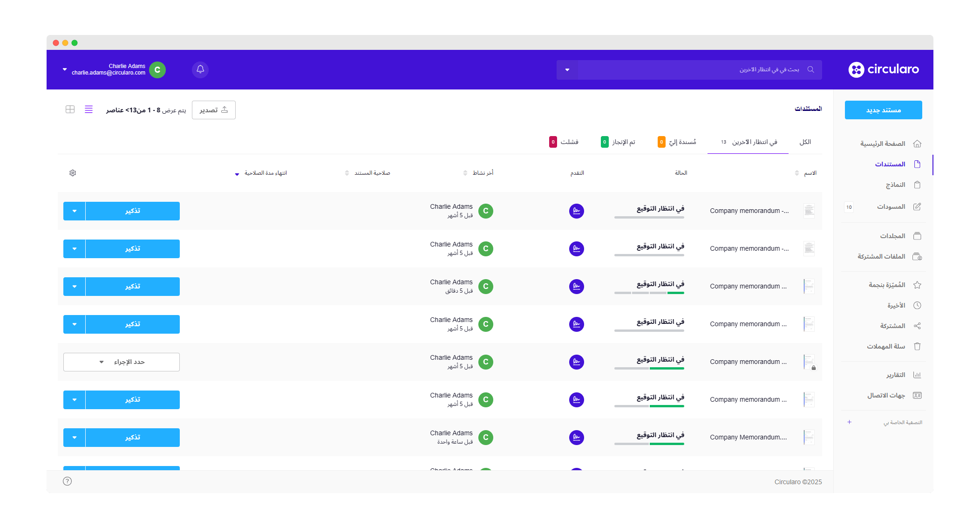
Task: Click signing progress bar of third document
Action: pyautogui.click(x=649, y=293)
